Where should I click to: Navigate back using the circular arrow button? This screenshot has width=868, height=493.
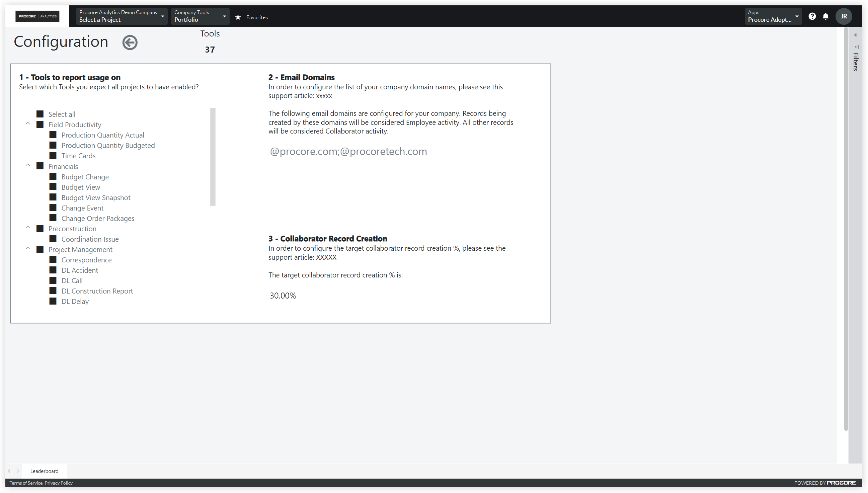130,42
